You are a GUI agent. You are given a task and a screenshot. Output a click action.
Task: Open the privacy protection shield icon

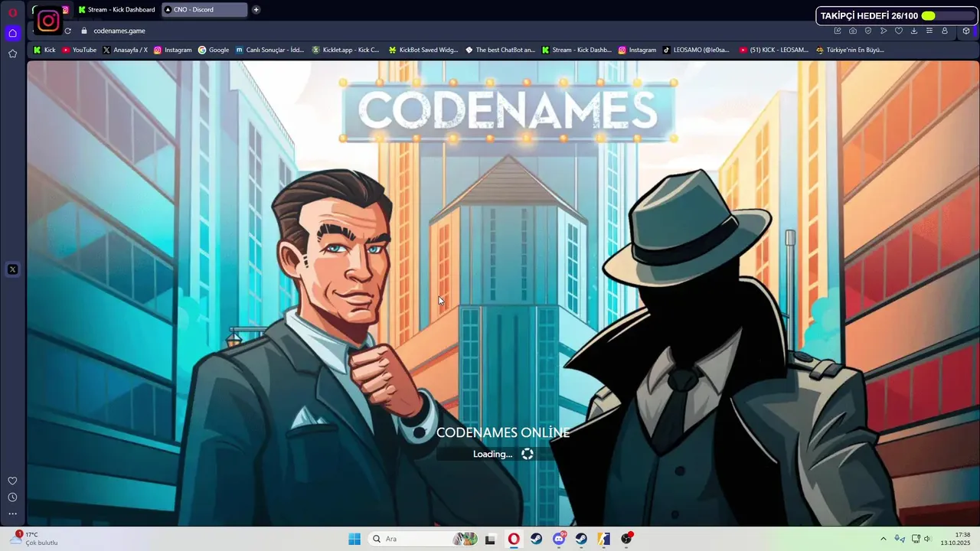868,31
